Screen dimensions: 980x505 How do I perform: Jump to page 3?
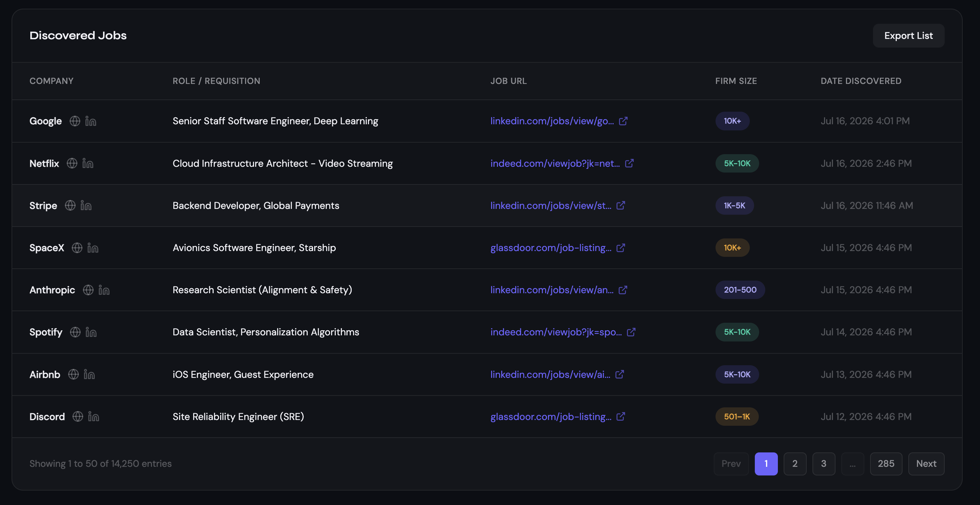coord(824,464)
